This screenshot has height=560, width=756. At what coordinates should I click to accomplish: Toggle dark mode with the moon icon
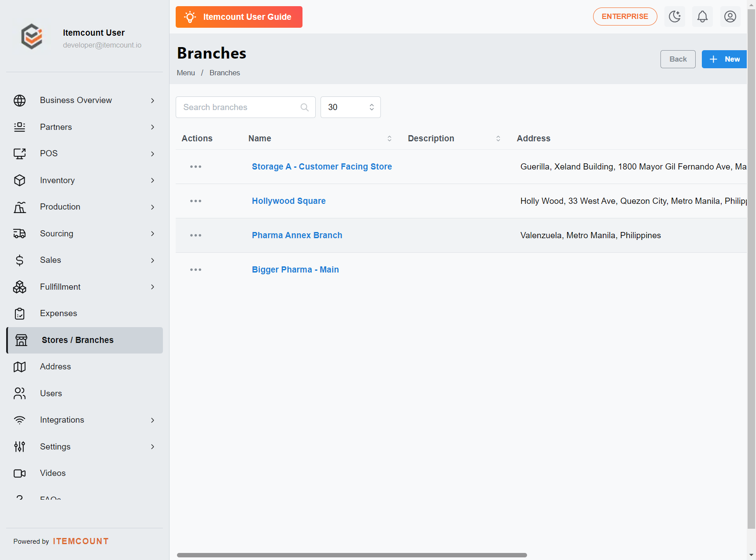click(x=675, y=17)
